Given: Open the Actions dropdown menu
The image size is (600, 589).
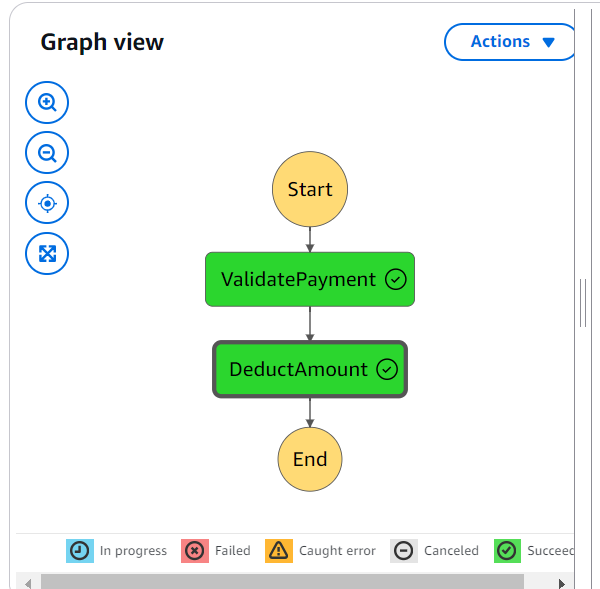Looking at the screenshot, I should (508, 42).
